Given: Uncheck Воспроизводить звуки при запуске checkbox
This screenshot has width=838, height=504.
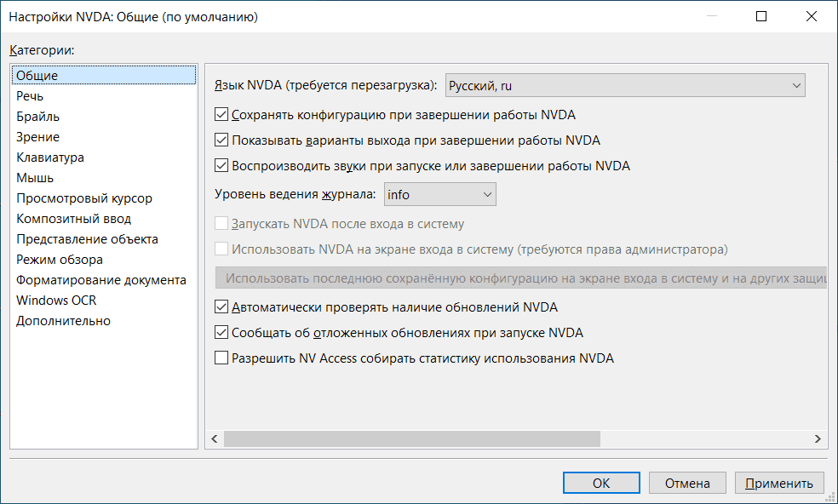Looking at the screenshot, I should coord(222,166).
